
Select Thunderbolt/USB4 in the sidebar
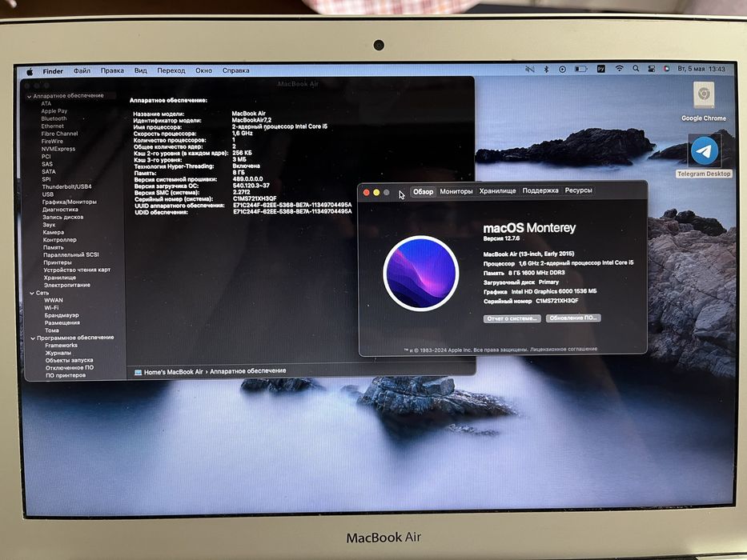(66, 186)
